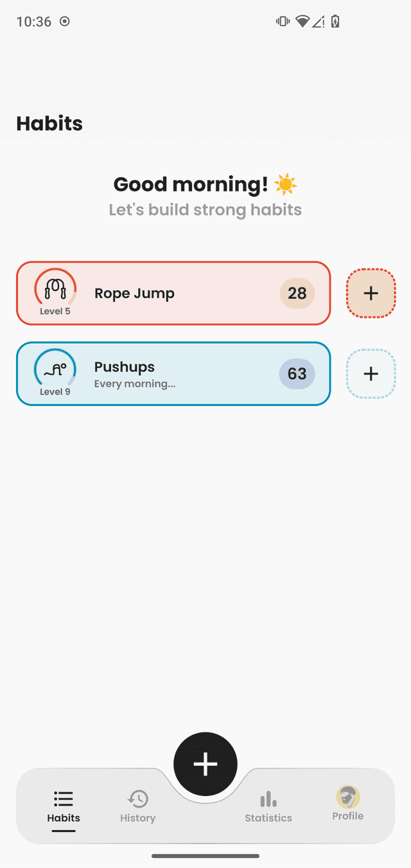Tap the battery icon in the status bar

335,22
